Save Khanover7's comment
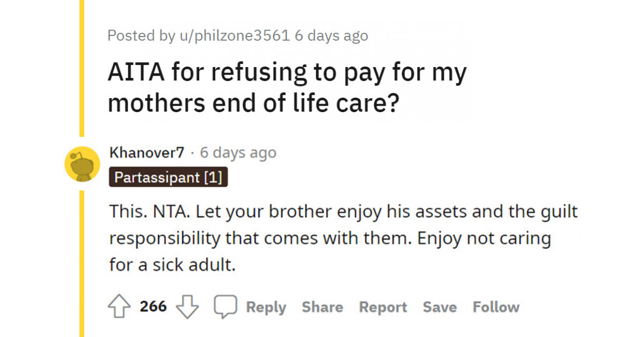 (x=440, y=307)
